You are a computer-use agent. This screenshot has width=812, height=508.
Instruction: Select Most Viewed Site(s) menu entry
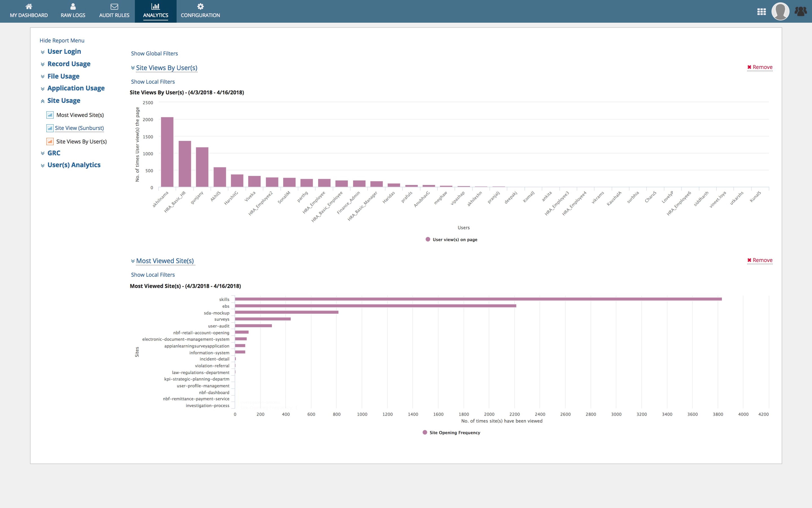tap(80, 115)
